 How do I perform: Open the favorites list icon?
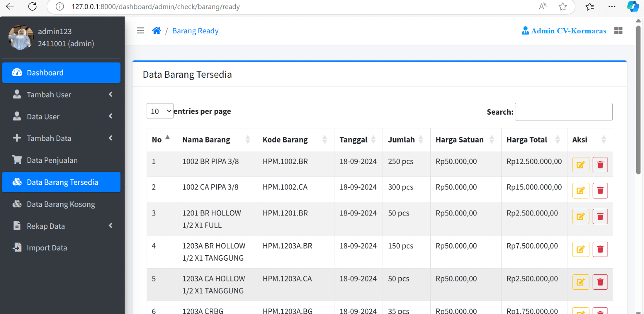(x=589, y=6)
